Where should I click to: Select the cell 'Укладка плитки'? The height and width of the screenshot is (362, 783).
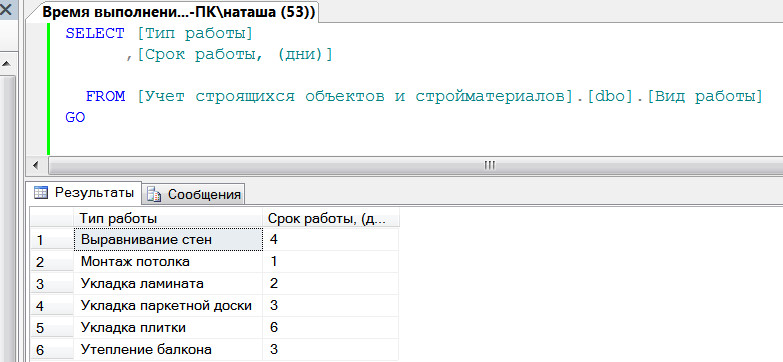tap(168, 327)
